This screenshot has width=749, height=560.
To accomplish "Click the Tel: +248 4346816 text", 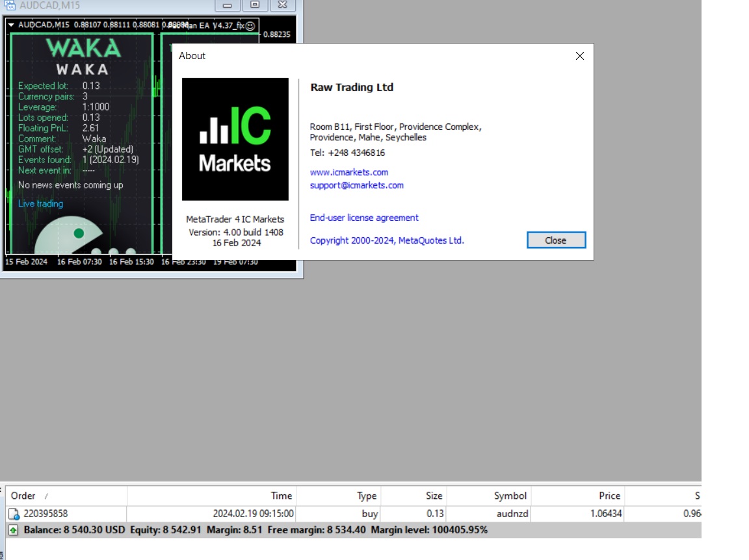I will tap(347, 153).
